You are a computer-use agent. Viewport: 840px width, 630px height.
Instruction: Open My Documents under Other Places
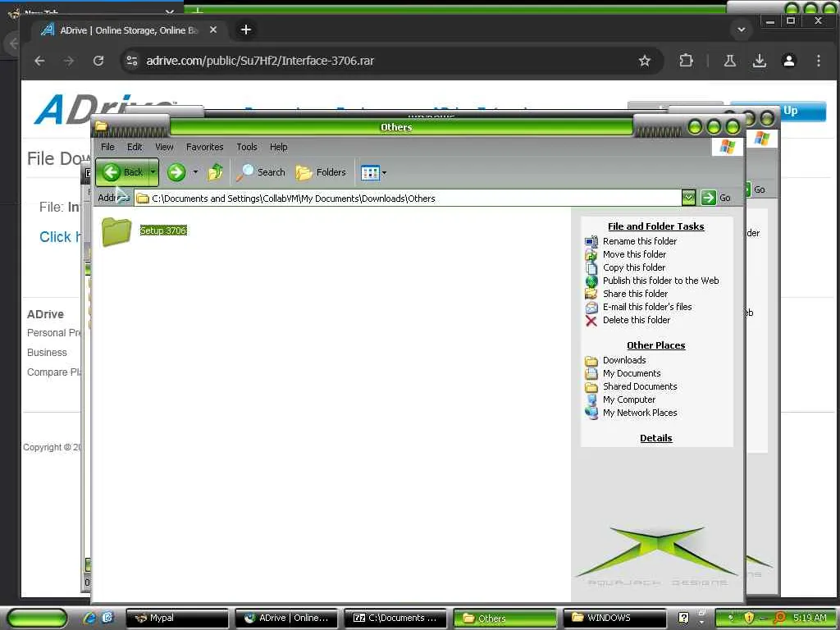click(632, 373)
